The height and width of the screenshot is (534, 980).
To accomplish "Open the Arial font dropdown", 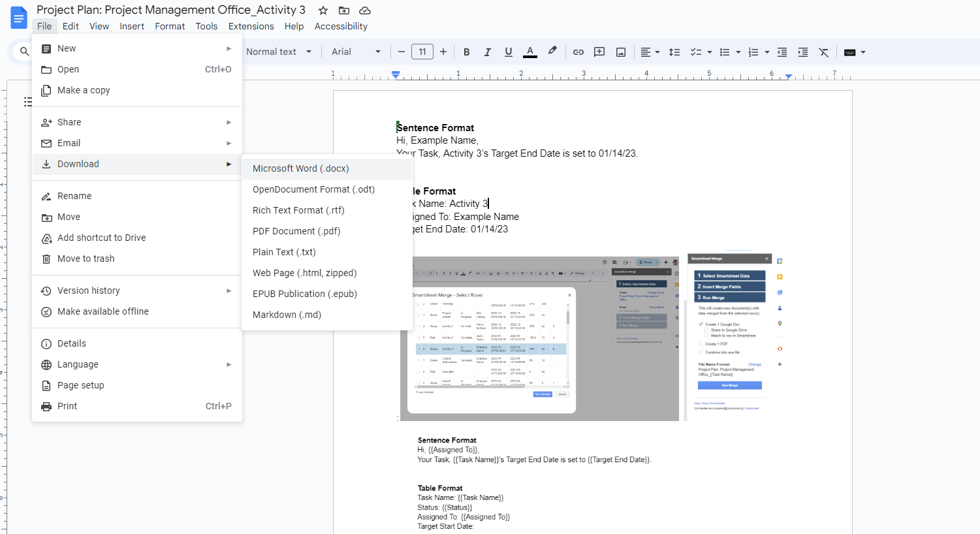I will [x=356, y=52].
